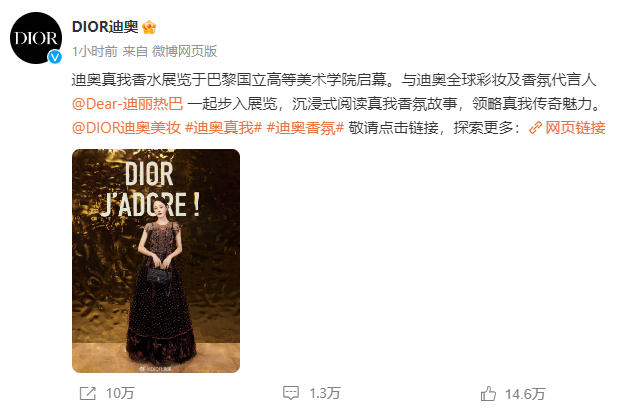Click the crown membership badge icon

[x=149, y=27]
